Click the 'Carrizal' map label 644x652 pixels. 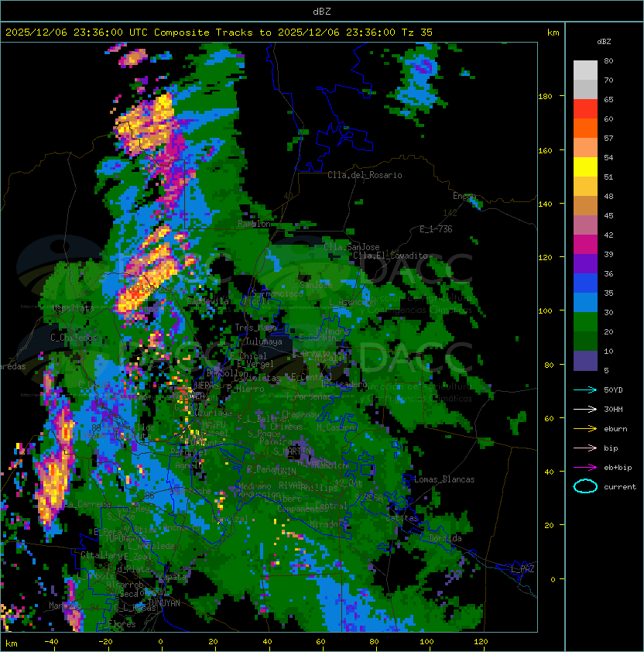pos(229,519)
